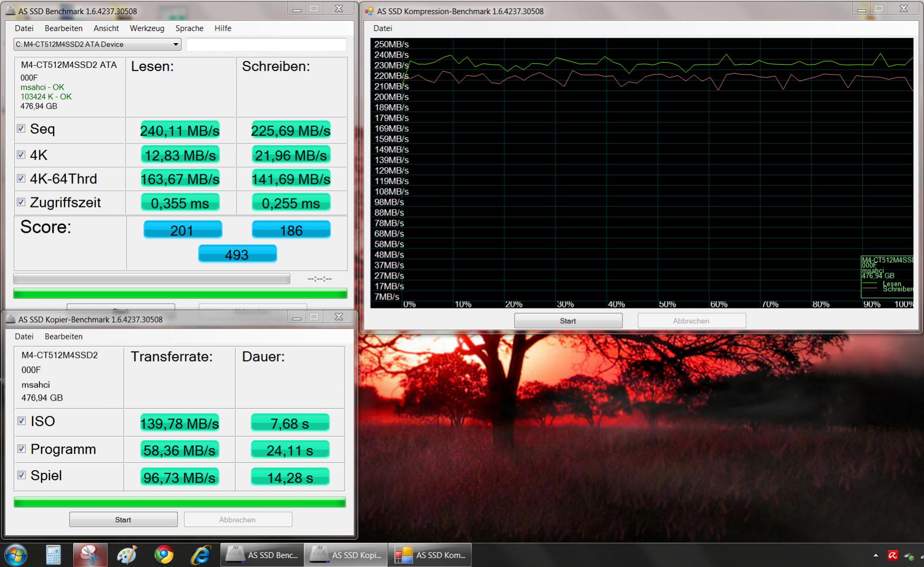
Task: Toggle the Seq test checkbox
Action: pos(21,128)
